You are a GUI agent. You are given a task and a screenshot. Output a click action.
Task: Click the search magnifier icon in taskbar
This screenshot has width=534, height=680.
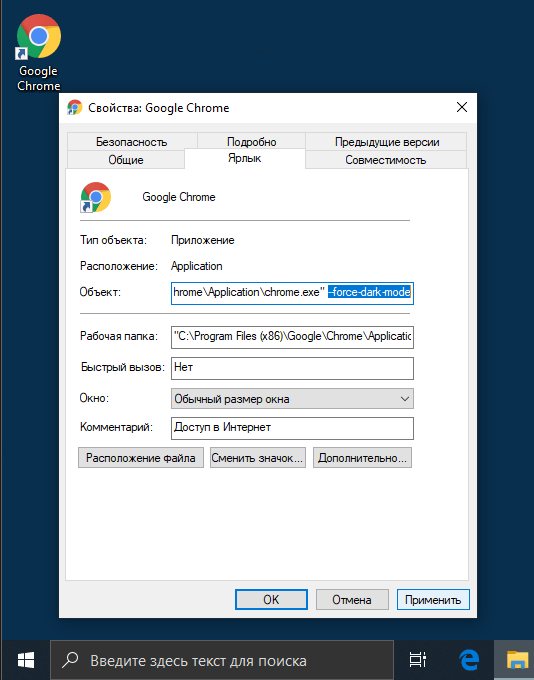click(70, 660)
